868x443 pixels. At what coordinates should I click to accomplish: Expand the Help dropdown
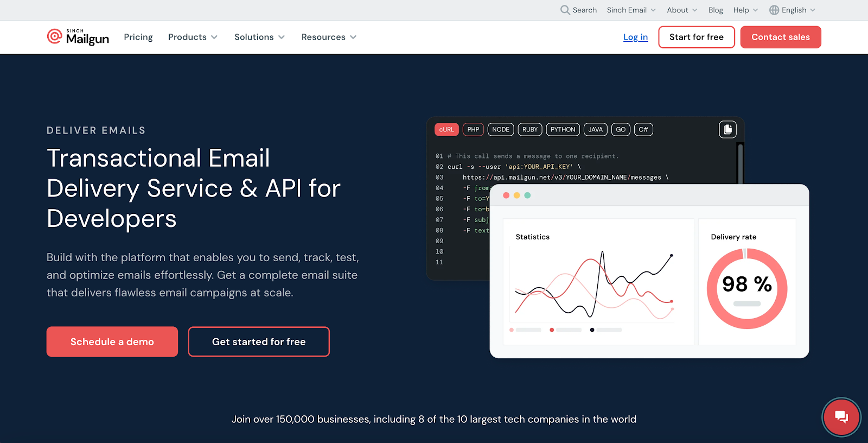click(x=745, y=10)
